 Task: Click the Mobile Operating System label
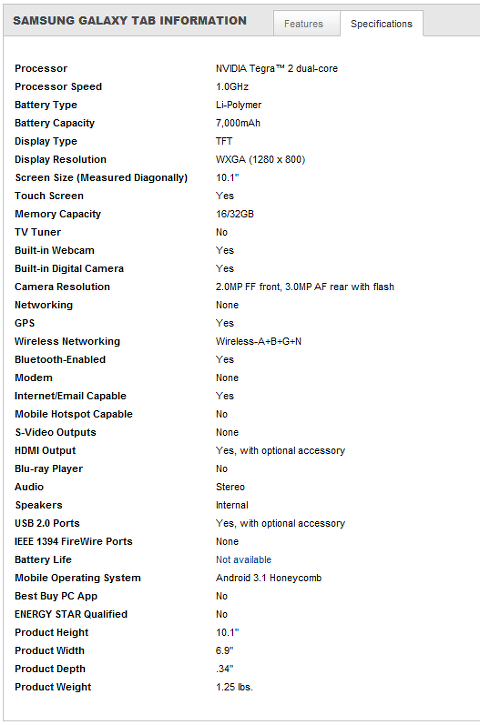(x=78, y=578)
